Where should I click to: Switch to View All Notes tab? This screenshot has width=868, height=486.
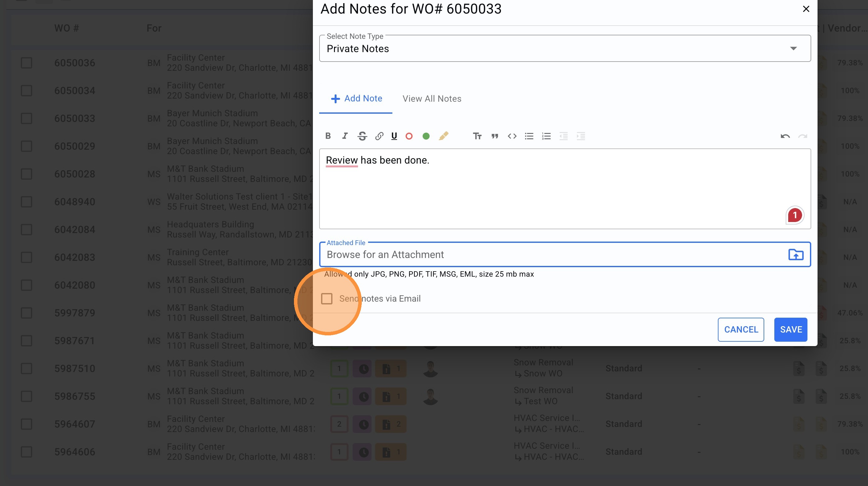432,99
